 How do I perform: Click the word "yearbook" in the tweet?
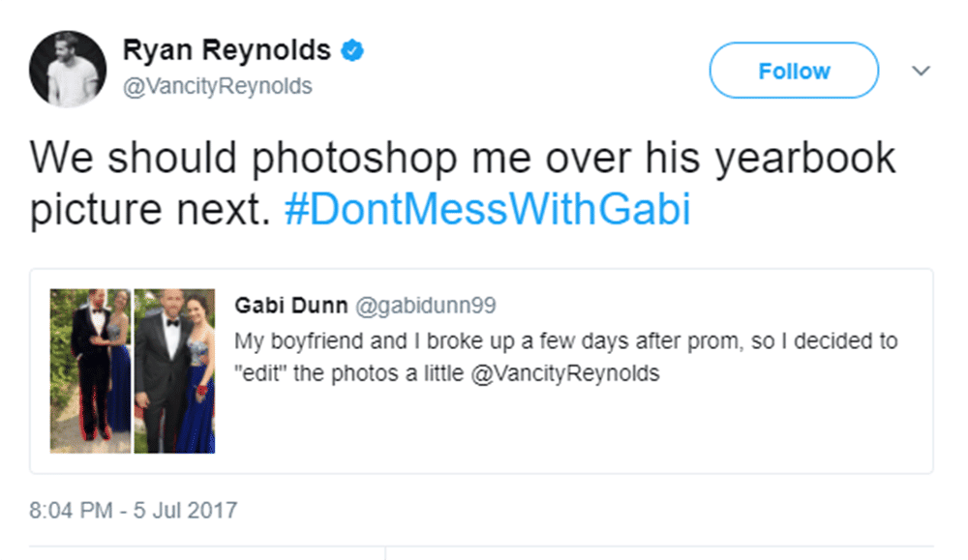point(805,158)
